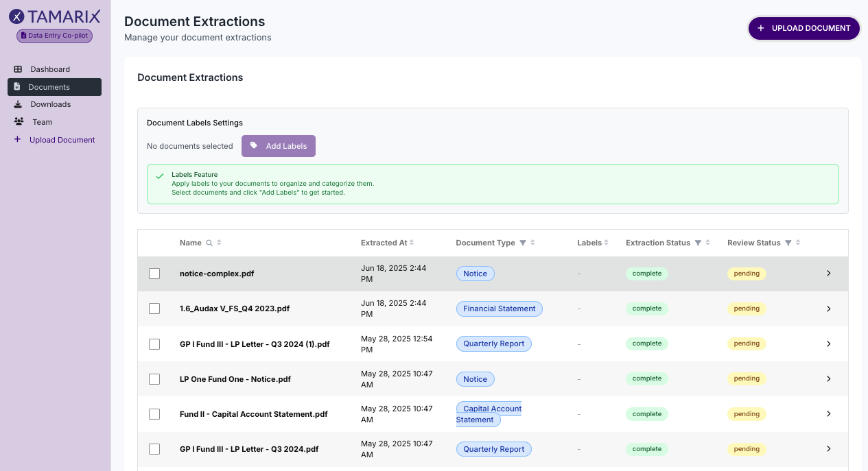Image resolution: width=868 pixels, height=471 pixels.
Task: Click the Tamarix logo
Action: (x=55, y=16)
